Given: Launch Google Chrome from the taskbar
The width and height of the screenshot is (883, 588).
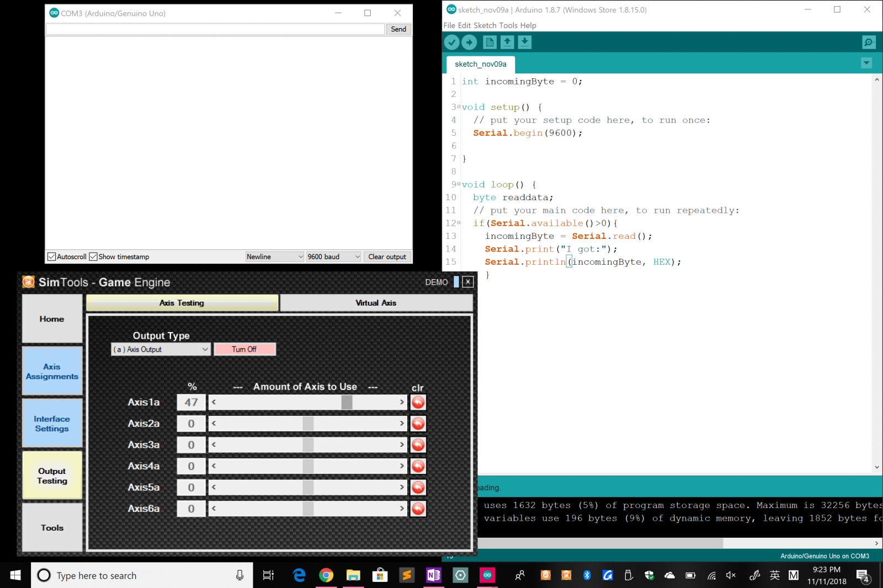Looking at the screenshot, I should click(x=326, y=575).
